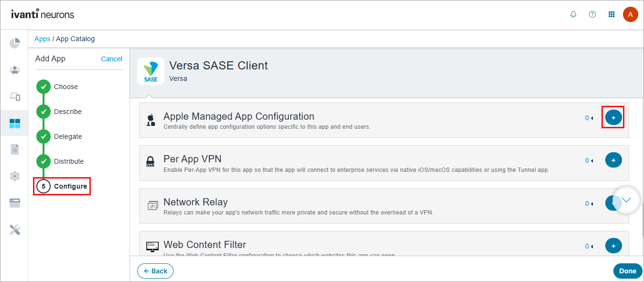Open the notifications bell icon
Viewport: 644px width, 282px height.
573,14
